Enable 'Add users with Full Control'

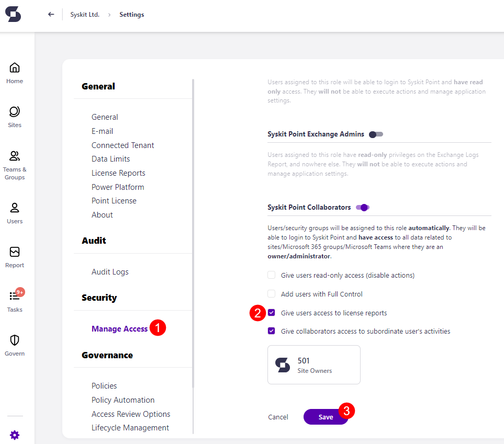click(x=271, y=293)
